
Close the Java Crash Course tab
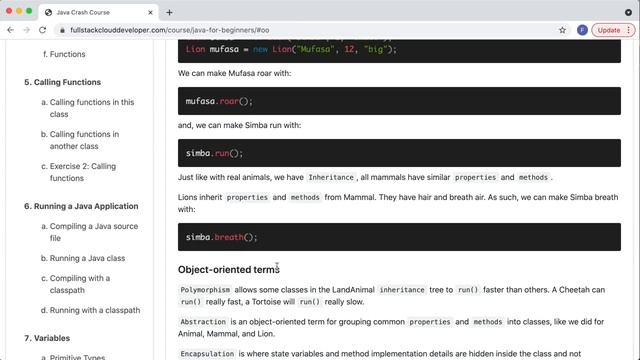point(150,13)
